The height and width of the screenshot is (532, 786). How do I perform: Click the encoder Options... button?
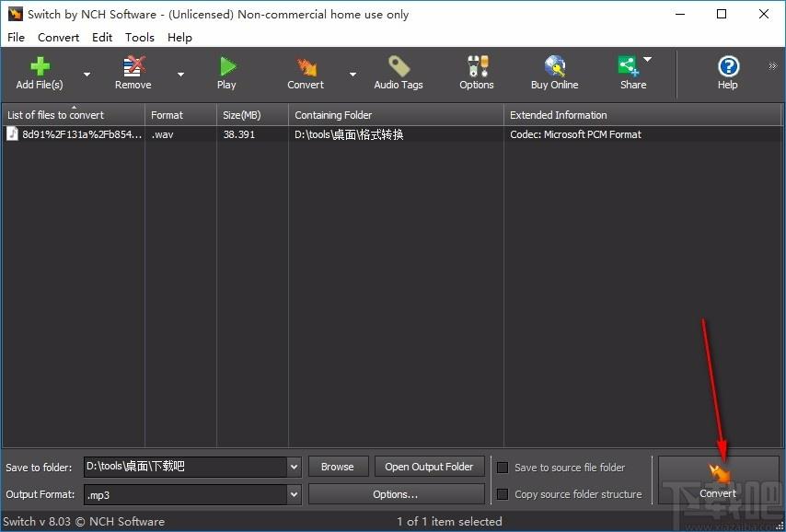pos(396,494)
